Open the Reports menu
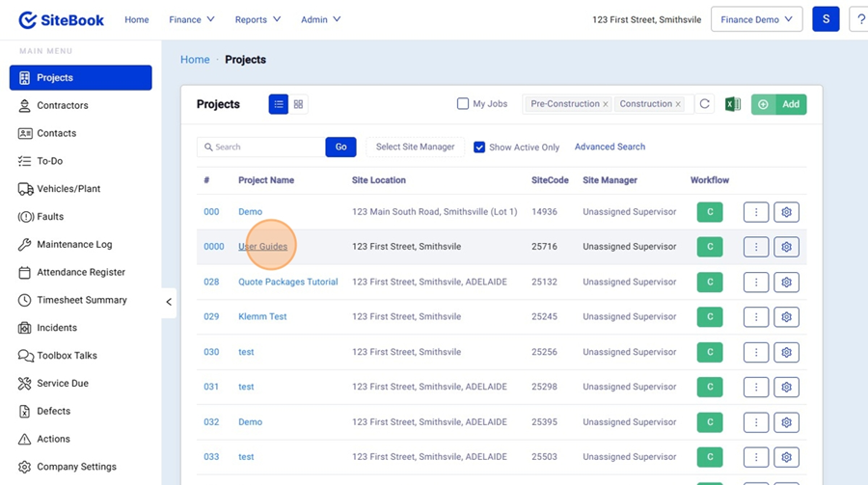 258,19
